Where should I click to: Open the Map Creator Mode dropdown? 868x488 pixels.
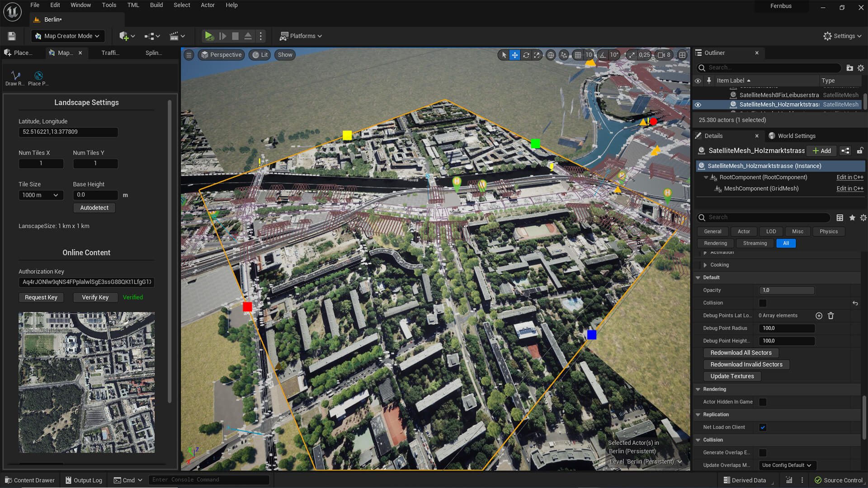(x=68, y=36)
